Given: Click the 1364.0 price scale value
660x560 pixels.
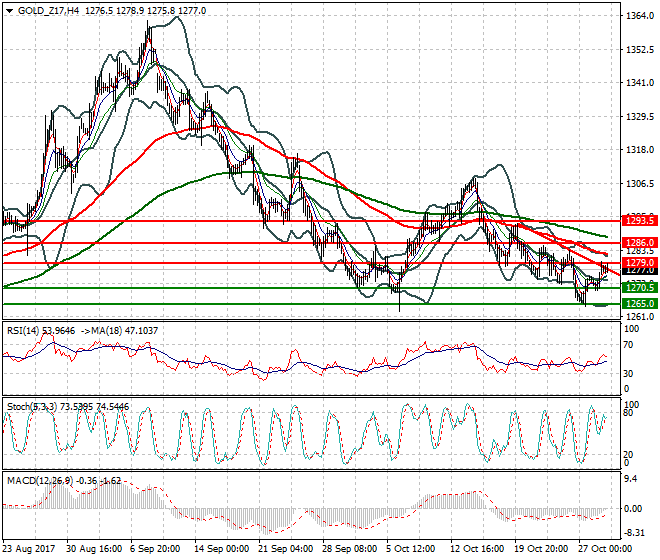Looking at the screenshot, I should [x=640, y=16].
